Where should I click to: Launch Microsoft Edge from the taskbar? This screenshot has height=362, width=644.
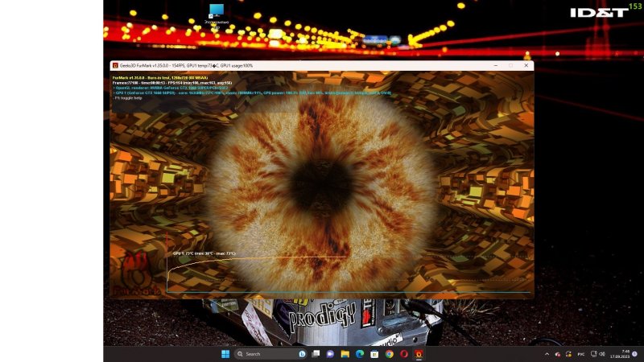point(359,354)
